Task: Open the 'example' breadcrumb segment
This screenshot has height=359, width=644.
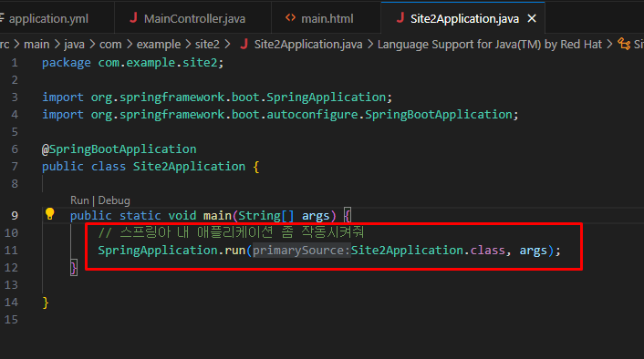Action: tap(159, 45)
